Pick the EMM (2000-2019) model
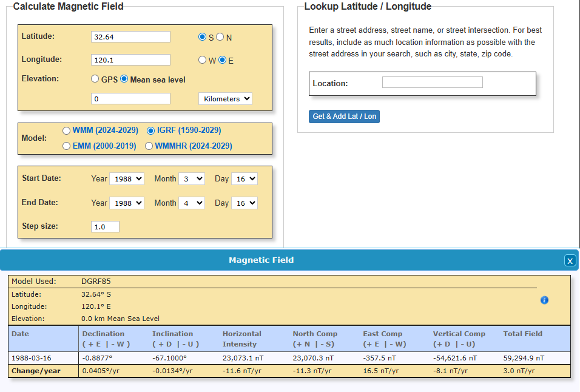The height and width of the screenshot is (392, 580). [67, 146]
